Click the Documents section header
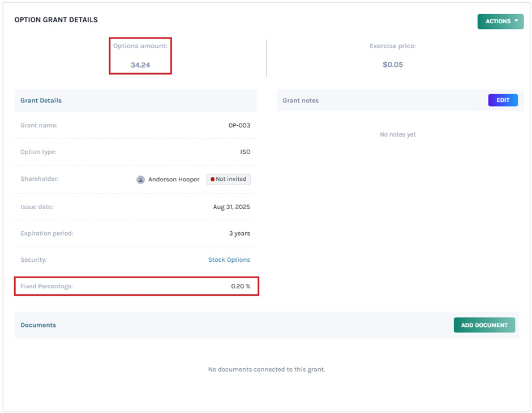This screenshot has height=413, width=532. tap(38, 325)
